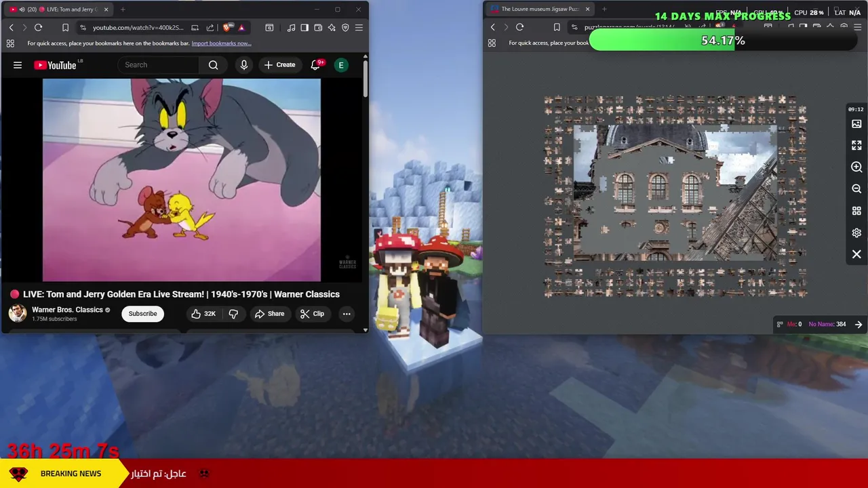Zoom in on the jigsaw puzzle
The image size is (868, 488).
(856, 167)
